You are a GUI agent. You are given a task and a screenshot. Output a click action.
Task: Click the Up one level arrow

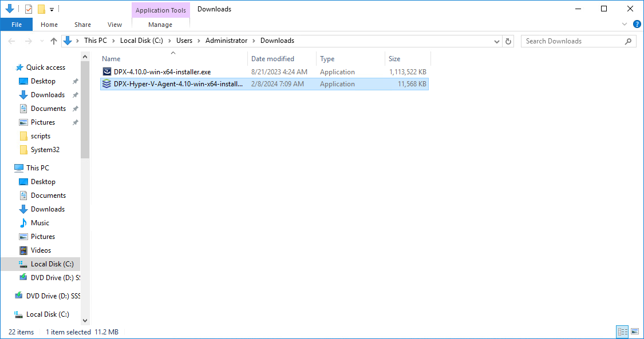pyautogui.click(x=54, y=41)
